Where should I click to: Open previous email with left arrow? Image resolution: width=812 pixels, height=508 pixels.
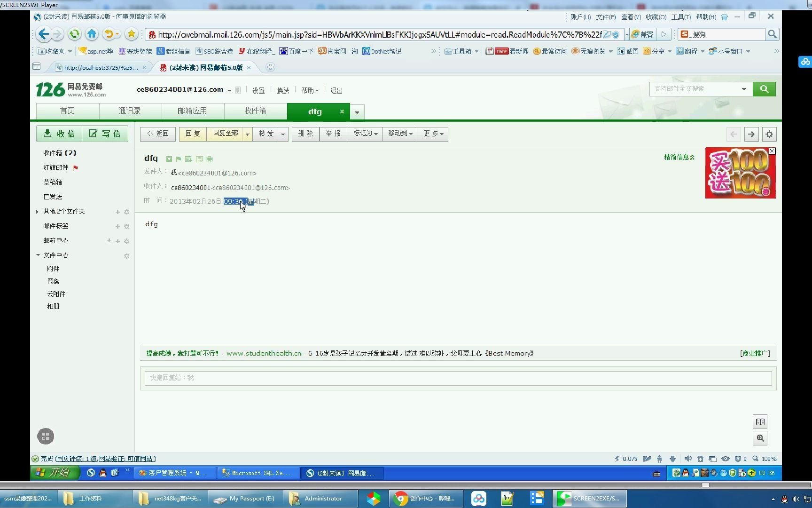point(734,134)
